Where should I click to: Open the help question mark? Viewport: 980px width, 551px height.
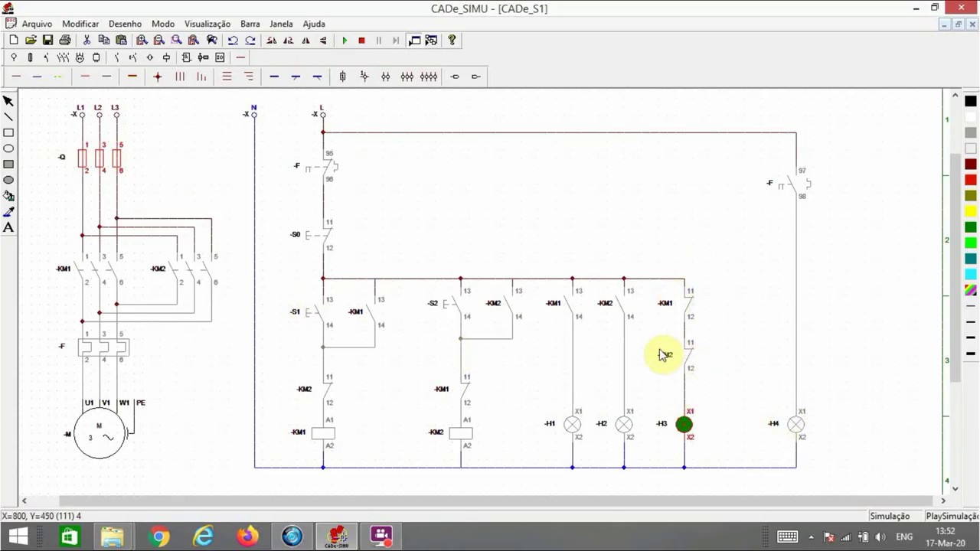pyautogui.click(x=452, y=40)
